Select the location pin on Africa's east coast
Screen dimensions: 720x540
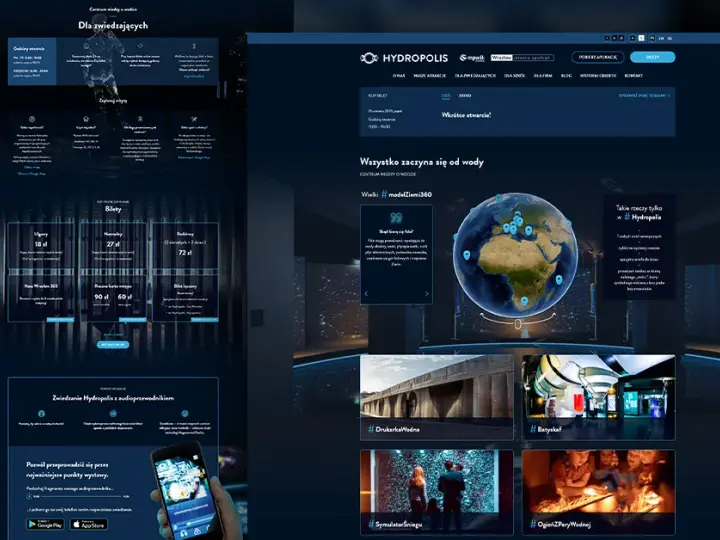click(559, 279)
